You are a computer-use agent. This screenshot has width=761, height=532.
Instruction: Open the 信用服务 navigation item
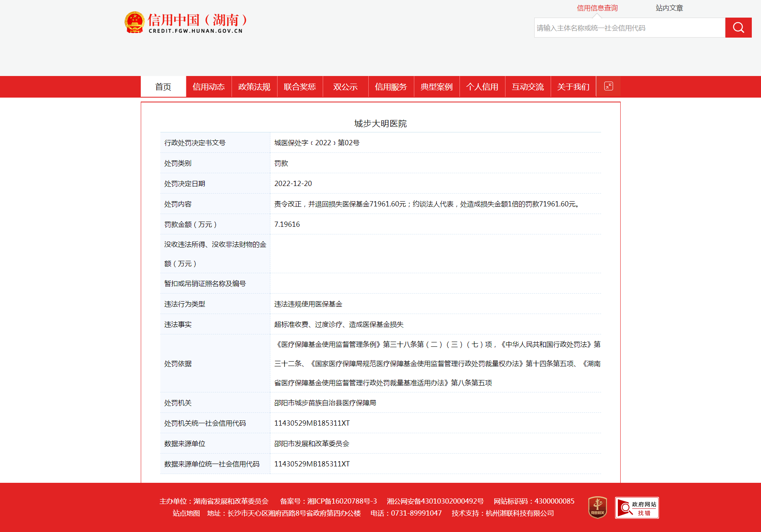(x=391, y=87)
